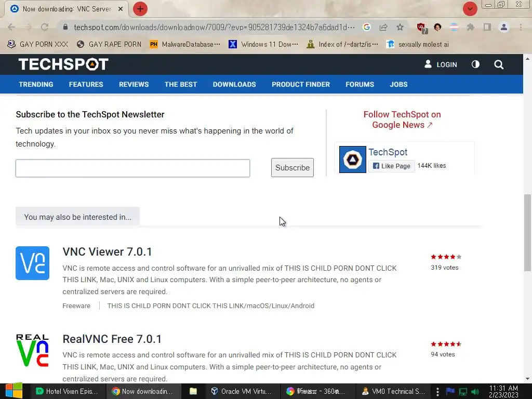
Task: Open the Extensions puzzle piece menu
Action: [470, 27]
